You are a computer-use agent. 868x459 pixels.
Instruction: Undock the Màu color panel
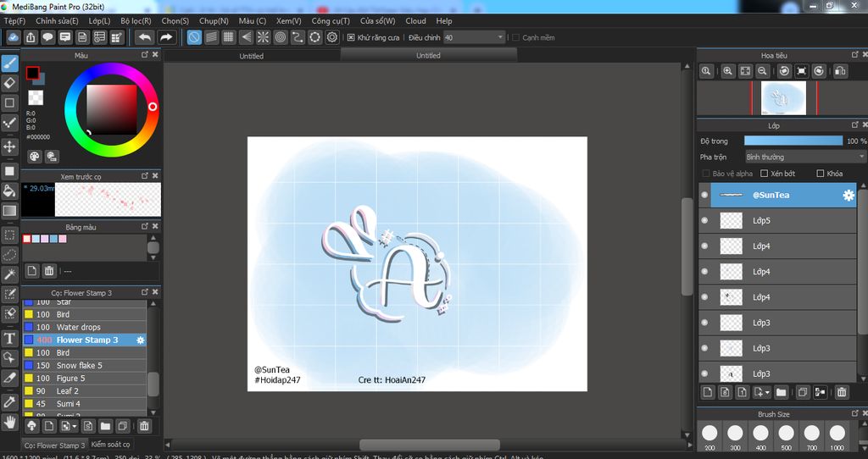point(144,55)
